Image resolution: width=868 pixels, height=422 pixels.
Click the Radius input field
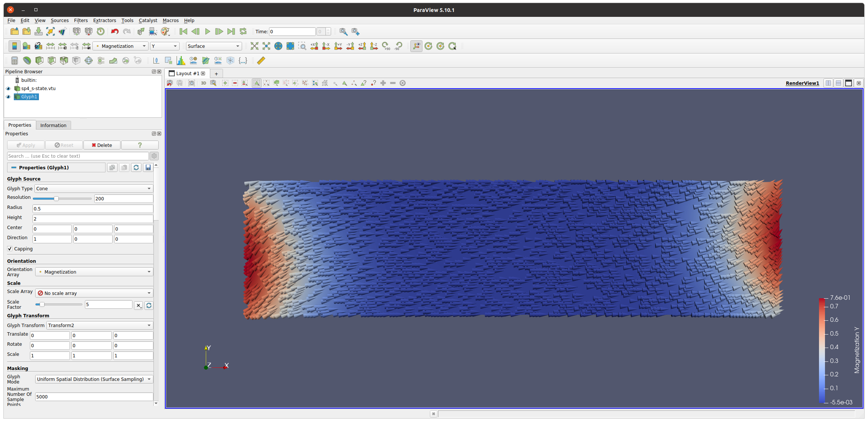point(93,209)
